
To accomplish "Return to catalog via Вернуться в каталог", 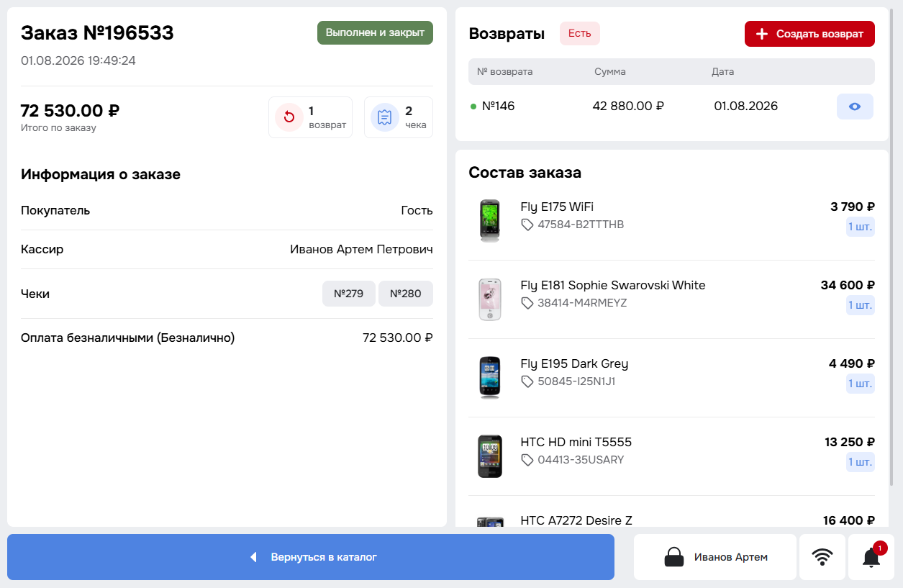I will 311,557.
